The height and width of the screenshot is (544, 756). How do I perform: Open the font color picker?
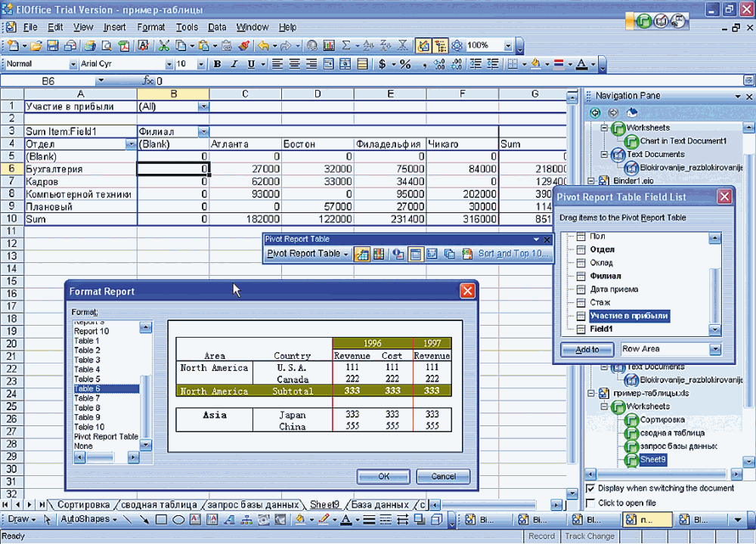coord(592,64)
